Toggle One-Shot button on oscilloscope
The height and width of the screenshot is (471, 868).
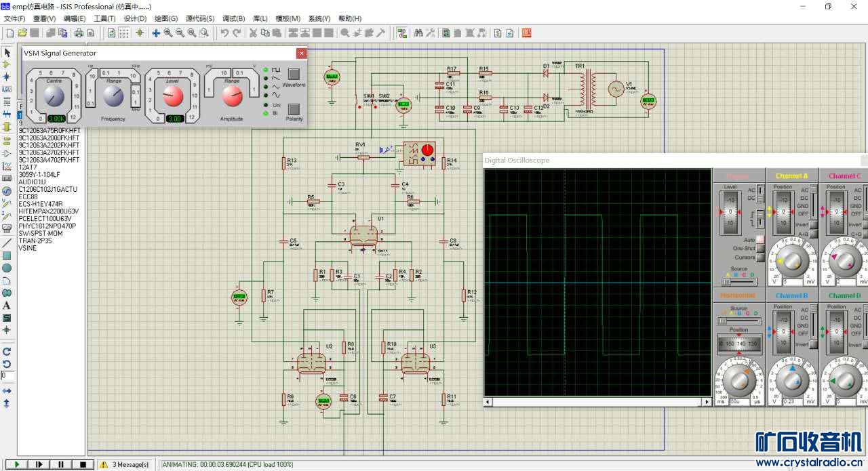click(x=760, y=248)
